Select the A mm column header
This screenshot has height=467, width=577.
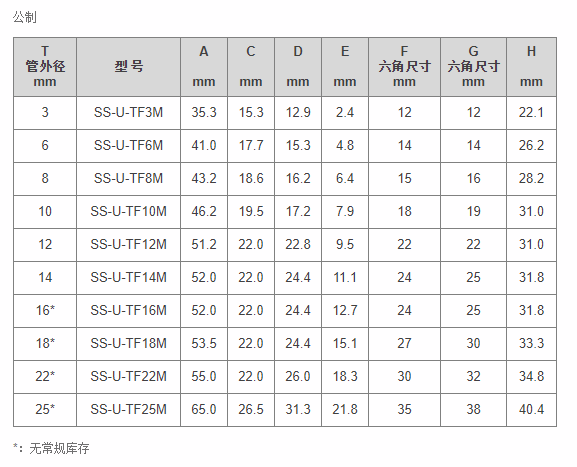pos(204,67)
